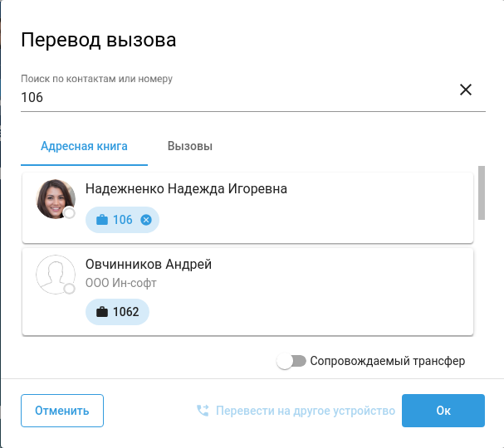
Task: Click Надежненко Надежда's avatar photo
Action: point(55,197)
